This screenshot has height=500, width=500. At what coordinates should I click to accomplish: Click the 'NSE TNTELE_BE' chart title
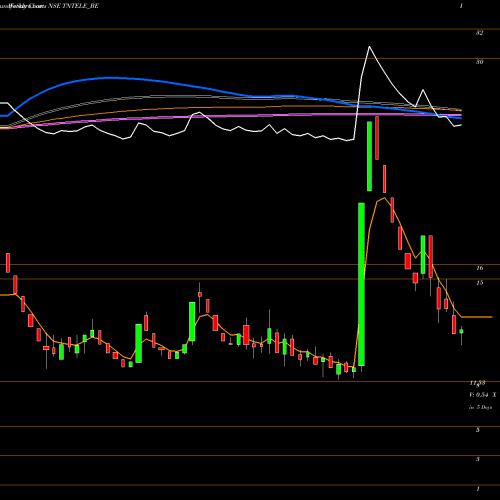tap(74, 6)
